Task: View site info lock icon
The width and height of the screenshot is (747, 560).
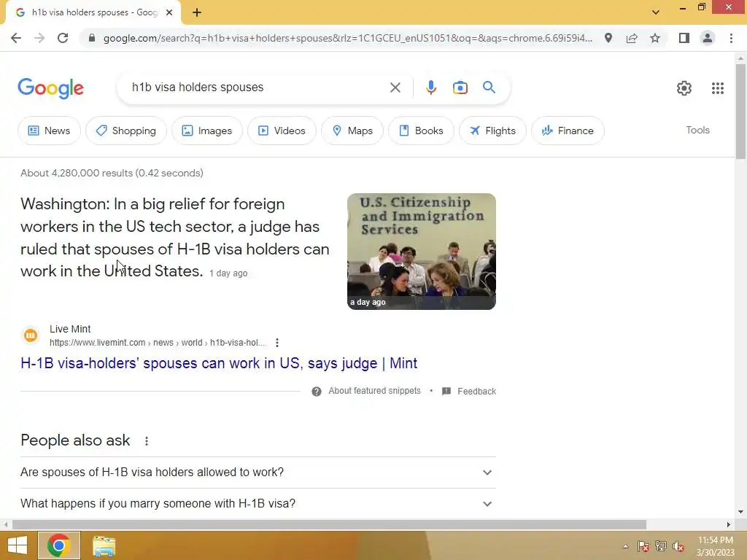Action: click(x=91, y=38)
